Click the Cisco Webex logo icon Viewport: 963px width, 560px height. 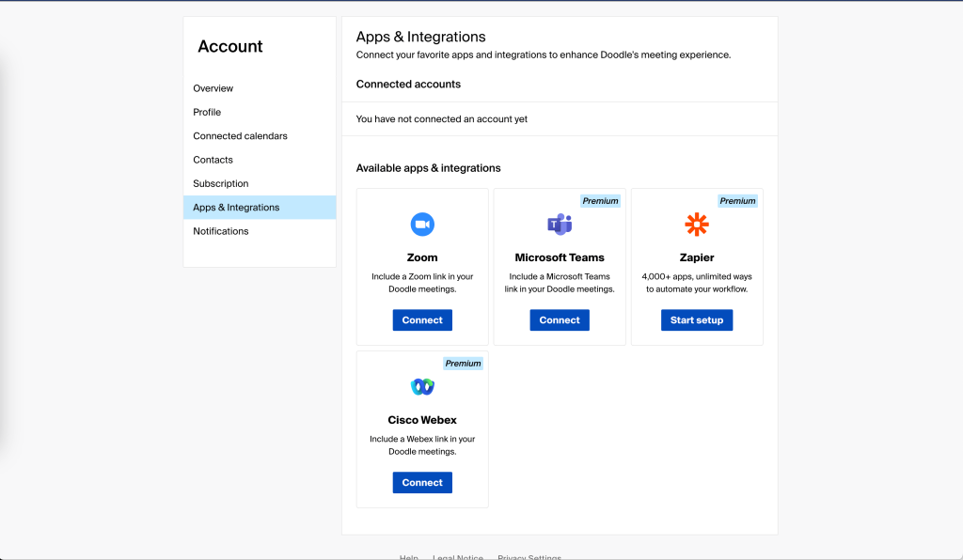[422, 386]
